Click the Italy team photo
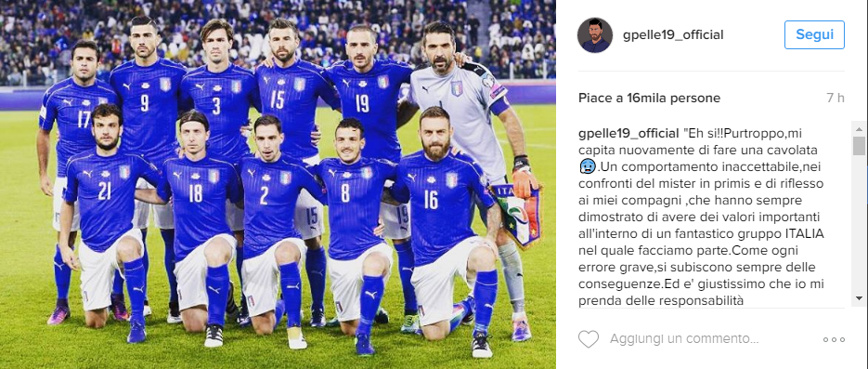This screenshot has width=868, height=369. coord(278,184)
